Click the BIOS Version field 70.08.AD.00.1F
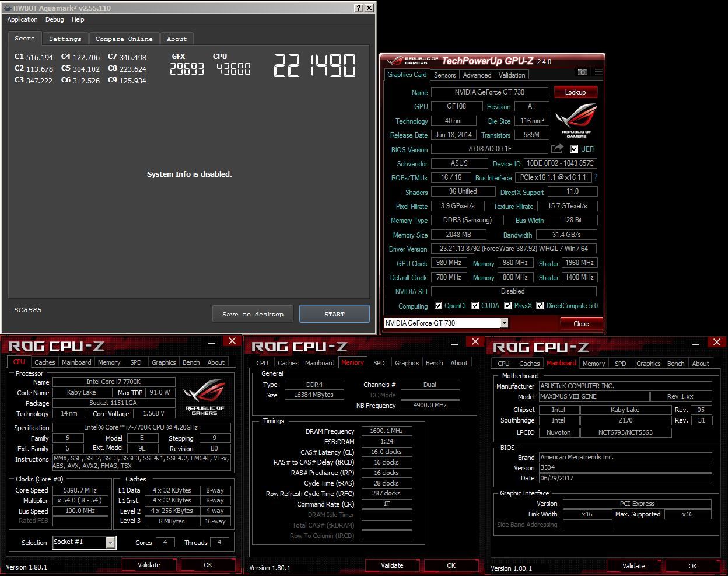 click(489, 149)
